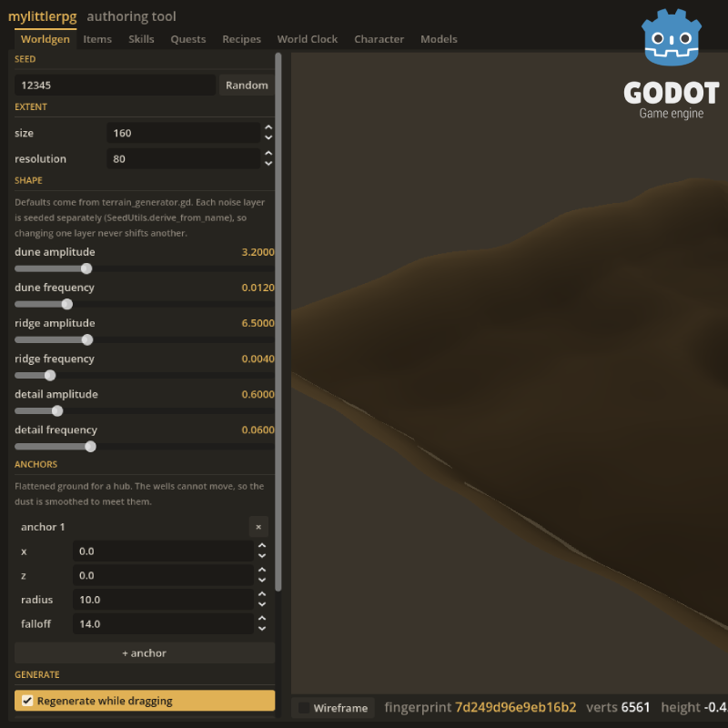Click the size input field
This screenshot has width=728, height=728.
pos(184,133)
